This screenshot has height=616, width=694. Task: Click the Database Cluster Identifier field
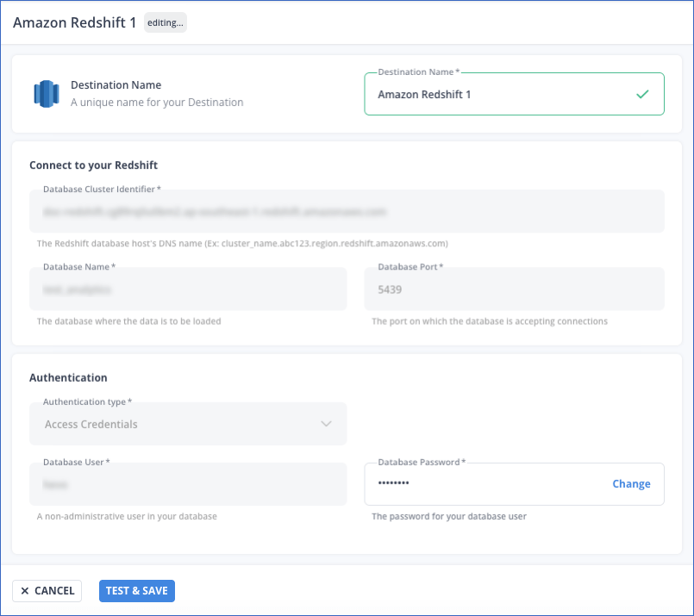(347, 211)
